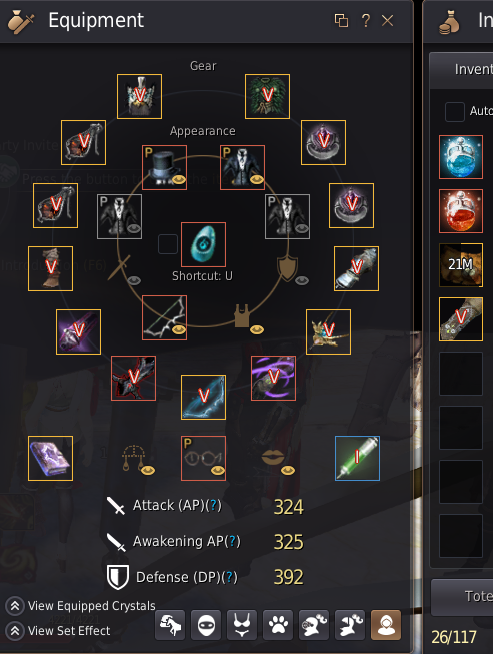
Task: Open the paw print pet button
Action: [x=278, y=625]
